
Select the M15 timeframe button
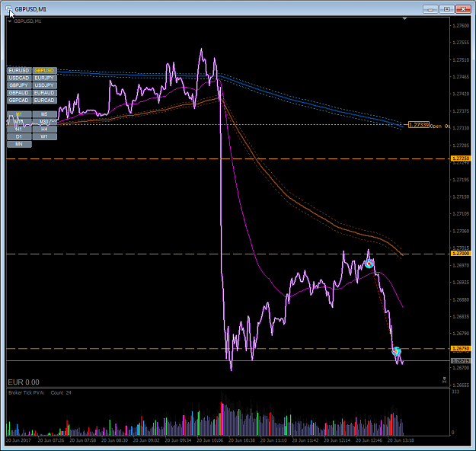pyautogui.click(x=19, y=122)
